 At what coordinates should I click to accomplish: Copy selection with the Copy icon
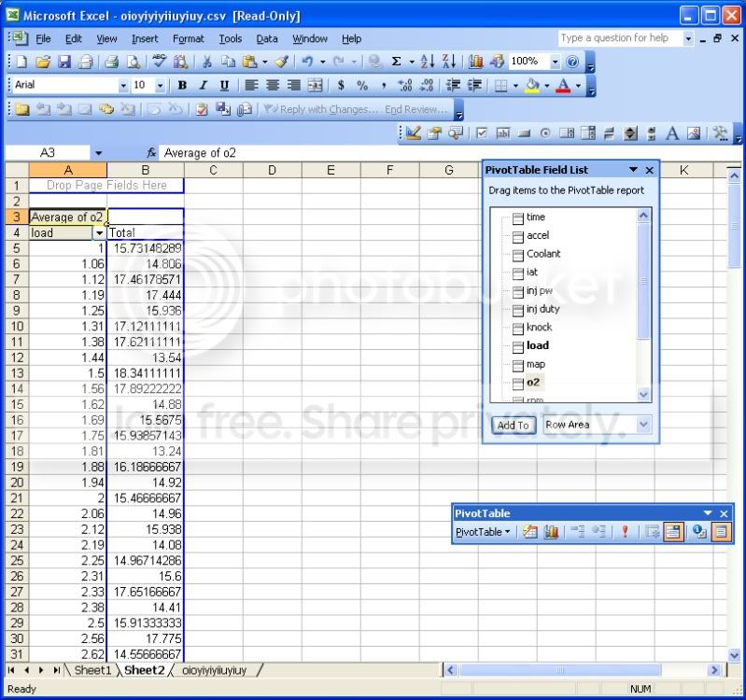point(229,62)
